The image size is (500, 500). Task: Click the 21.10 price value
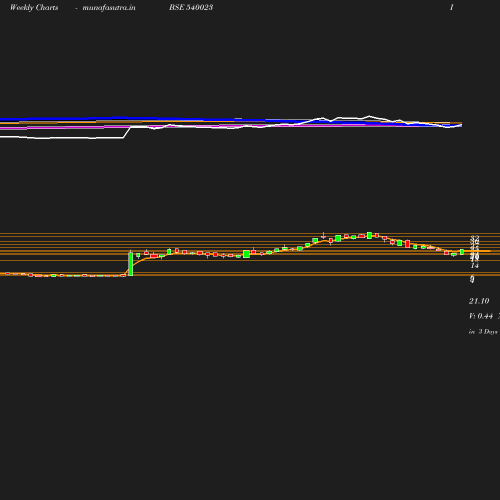tap(479, 301)
